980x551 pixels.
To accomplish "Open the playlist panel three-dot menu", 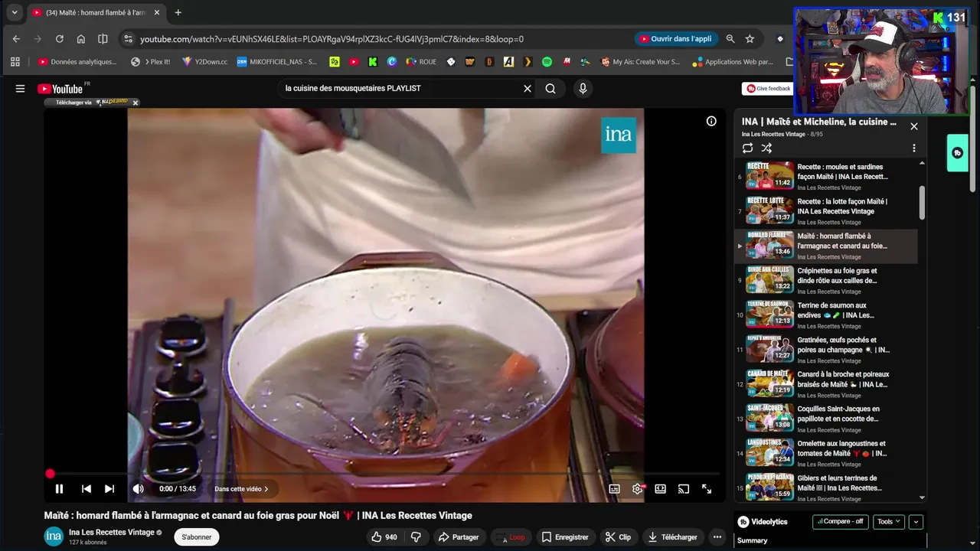I will click(913, 148).
